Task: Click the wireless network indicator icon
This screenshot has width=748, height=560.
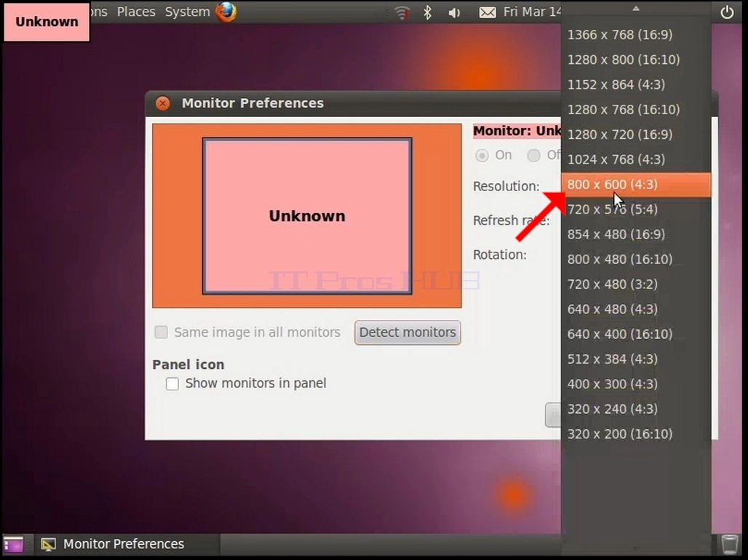Action: pyautogui.click(x=402, y=12)
